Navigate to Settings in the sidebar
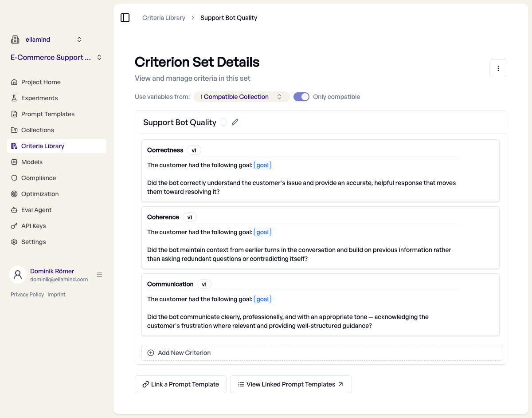The width and height of the screenshot is (532, 418). pyautogui.click(x=15, y=241)
